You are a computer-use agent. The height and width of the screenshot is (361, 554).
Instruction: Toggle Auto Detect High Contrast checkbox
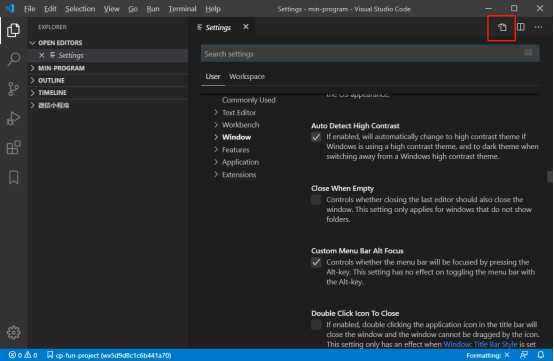[316, 137]
